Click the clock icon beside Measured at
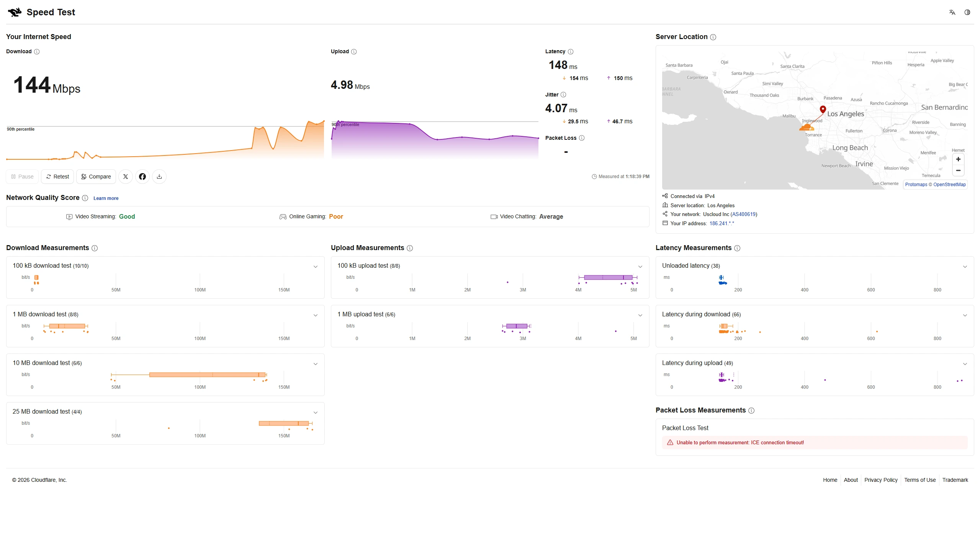 click(594, 177)
